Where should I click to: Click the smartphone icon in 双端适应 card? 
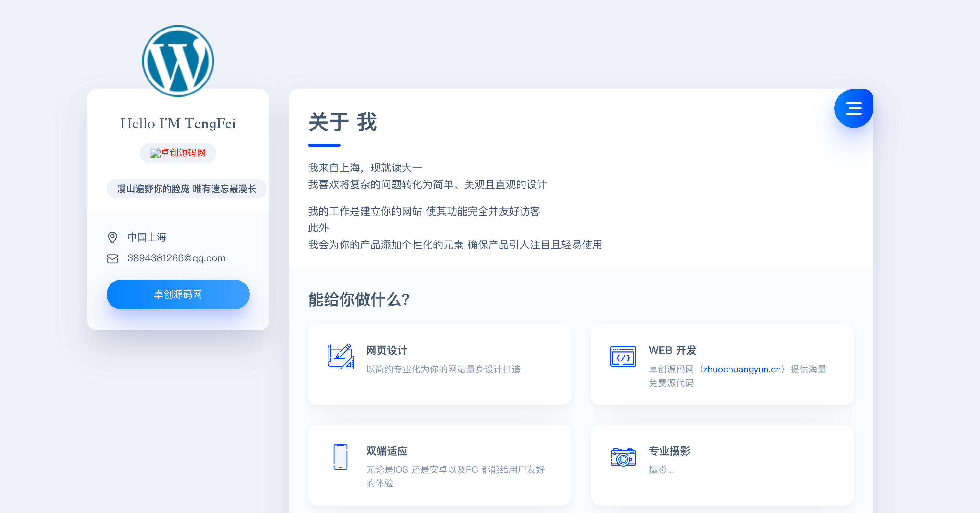click(340, 459)
